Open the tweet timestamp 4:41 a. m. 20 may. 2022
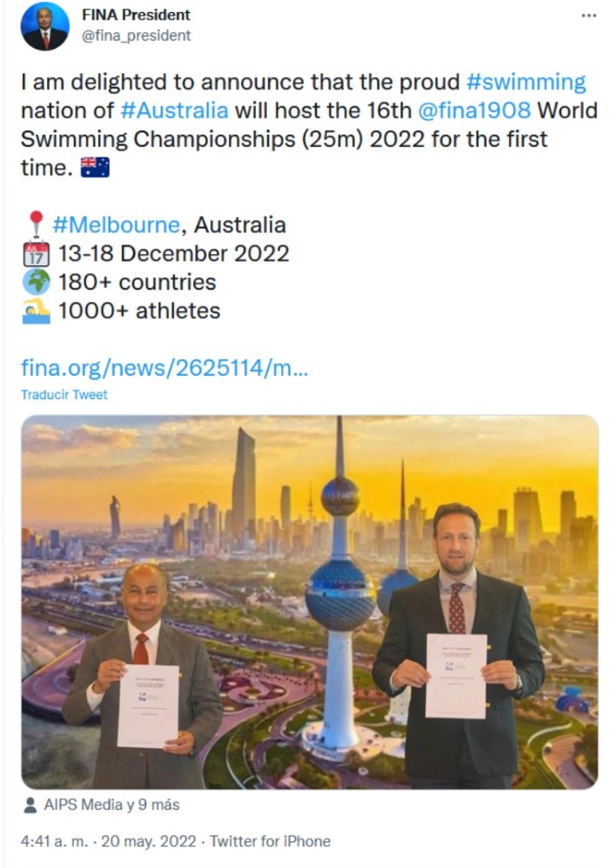This screenshot has width=609, height=868. click(x=109, y=841)
